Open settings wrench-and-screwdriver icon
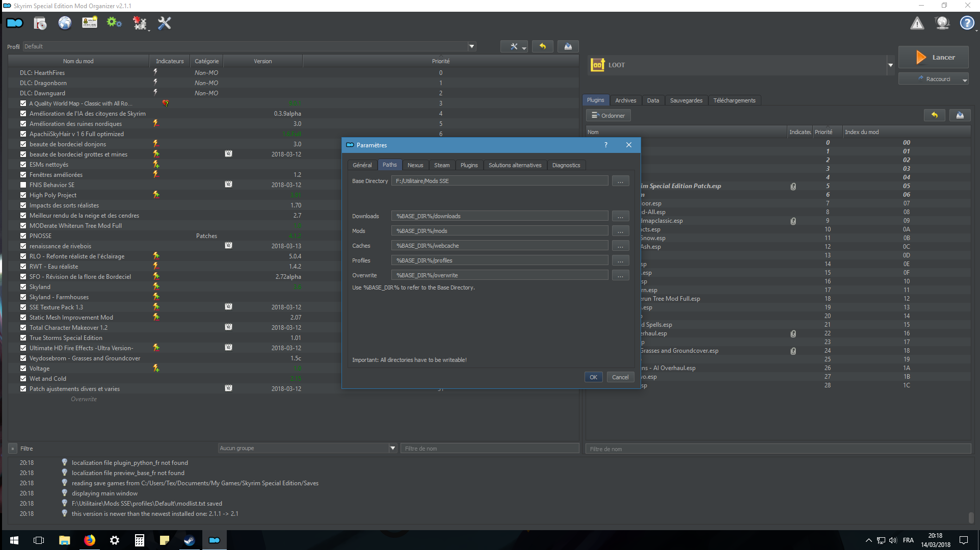The width and height of the screenshot is (980, 550). tap(164, 23)
